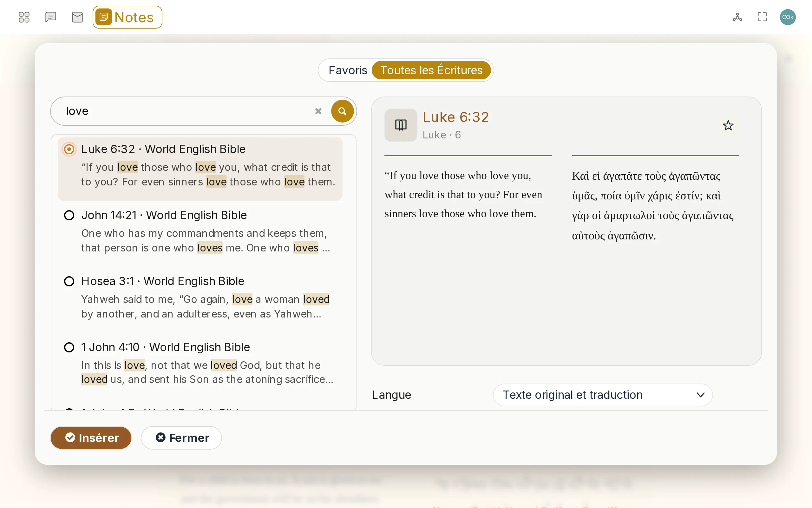The height and width of the screenshot is (508, 812).
Task: Click the John 14:21 verse excerpt text
Action: (206, 241)
